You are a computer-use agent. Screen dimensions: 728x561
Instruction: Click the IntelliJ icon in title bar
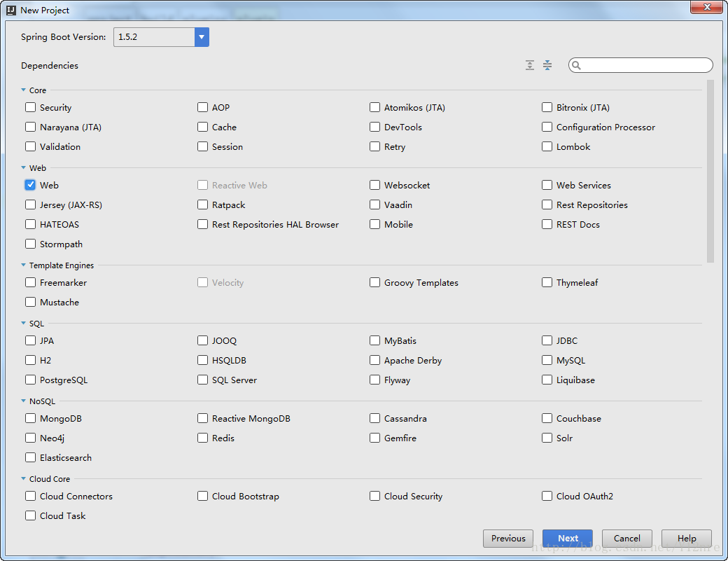[11, 11]
